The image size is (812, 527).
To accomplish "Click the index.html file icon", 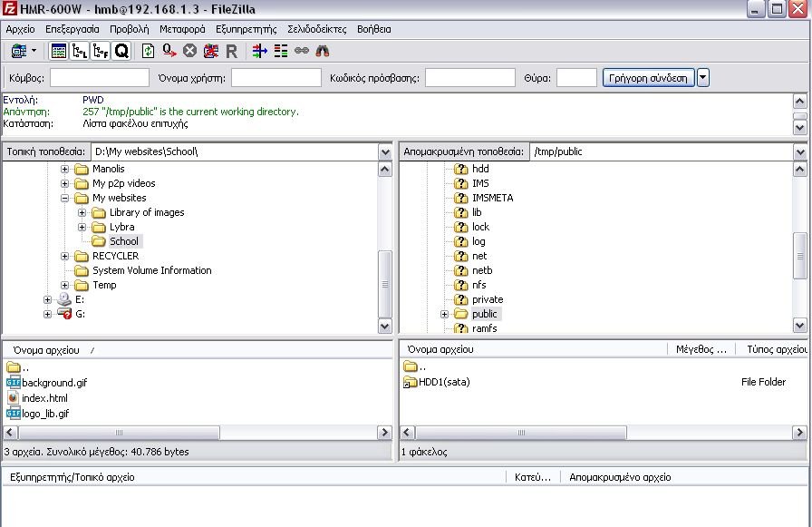I will tap(13, 398).
